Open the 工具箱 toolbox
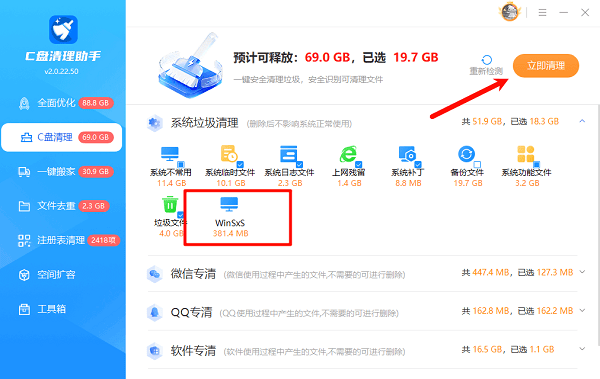600x379 pixels. 61,309
